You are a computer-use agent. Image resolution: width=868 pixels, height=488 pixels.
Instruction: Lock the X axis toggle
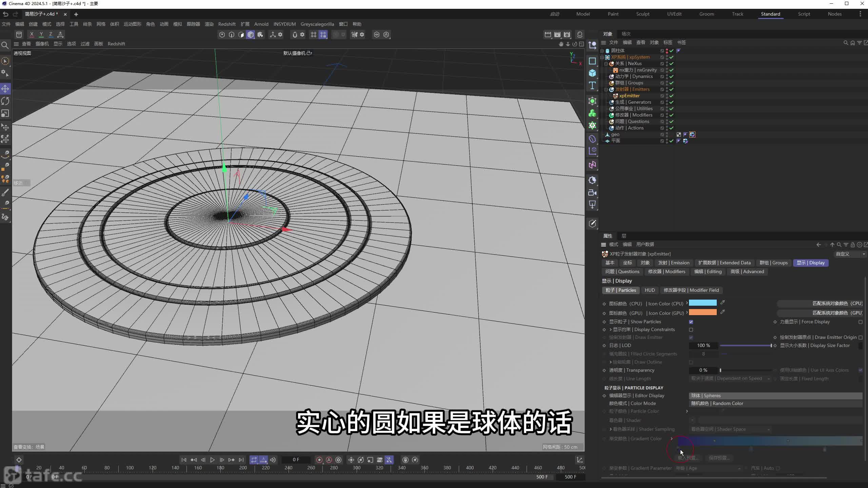pyautogui.click(x=32, y=35)
